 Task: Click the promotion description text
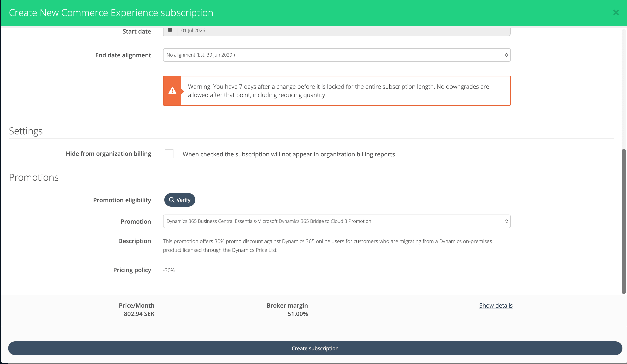click(x=327, y=246)
